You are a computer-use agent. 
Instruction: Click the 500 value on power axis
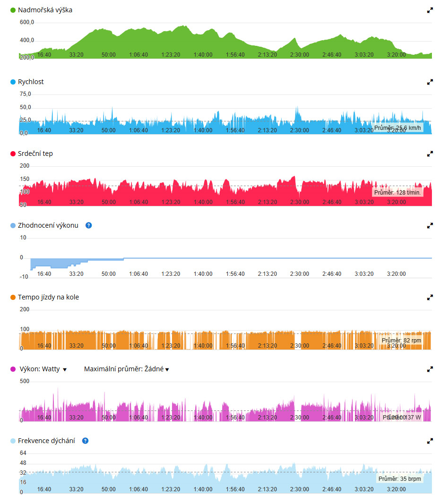(25, 381)
